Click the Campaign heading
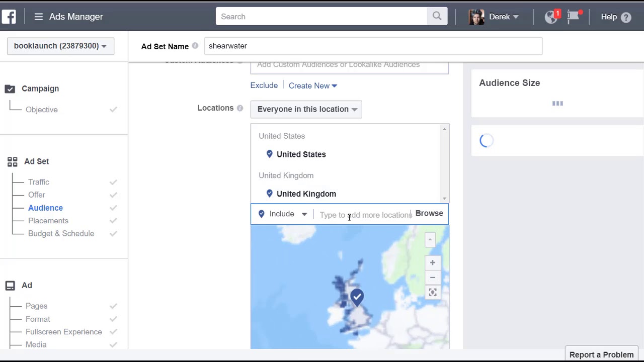 pyautogui.click(x=40, y=88)
